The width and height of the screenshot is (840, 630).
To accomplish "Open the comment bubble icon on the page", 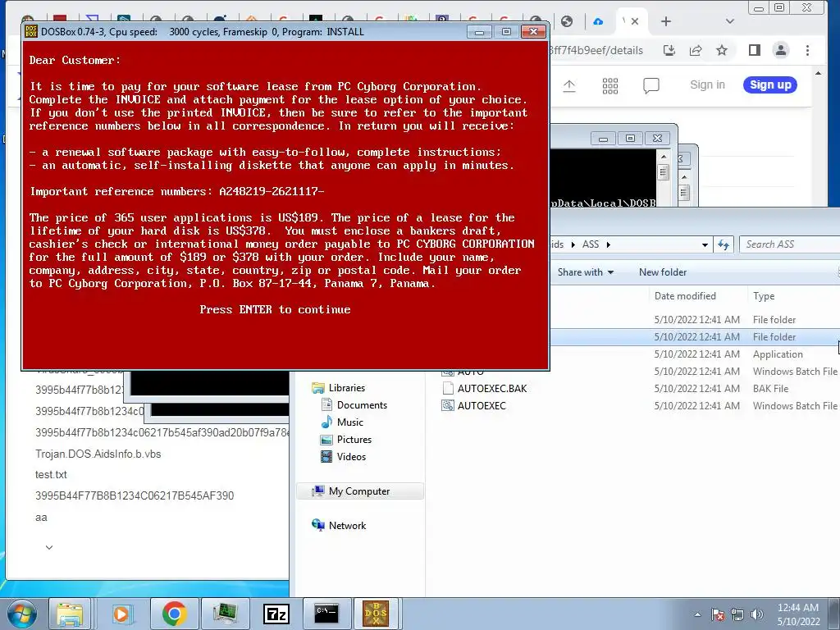I will coord(651,85).
